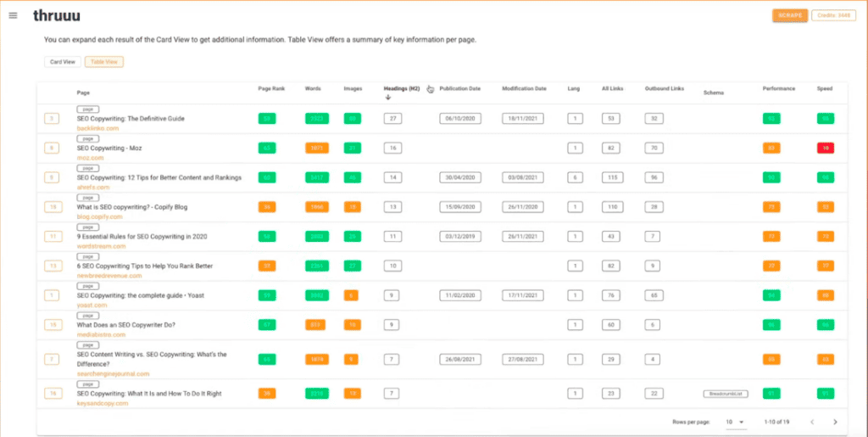Click rank badge 3 in backlinko row
Image resolution: width=868 pixels, height=437 pixels.
52,119
